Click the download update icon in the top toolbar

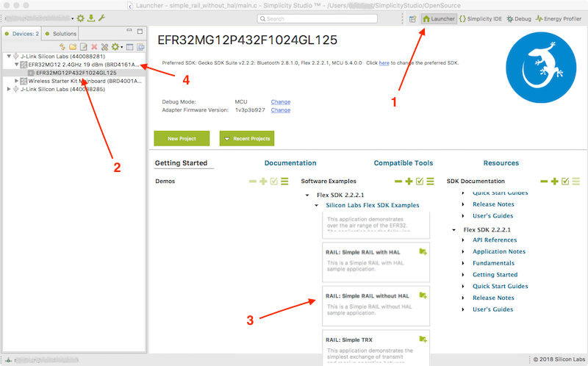click(91, 18)
